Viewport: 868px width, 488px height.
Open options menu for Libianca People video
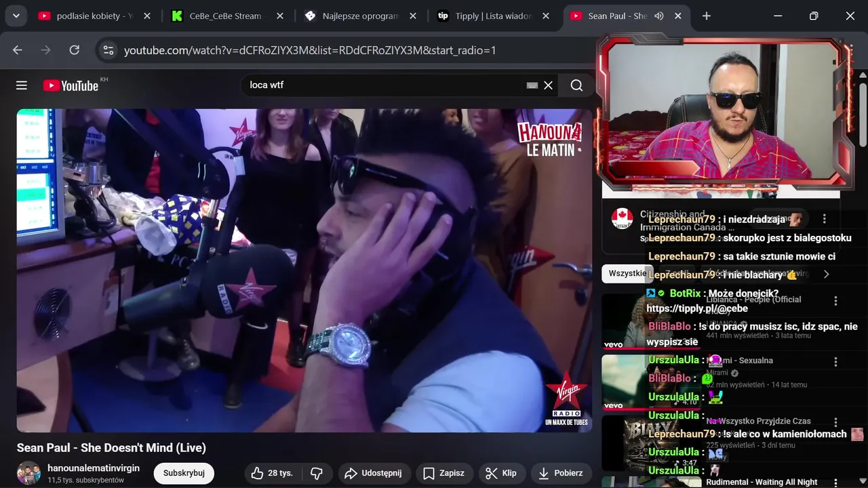tap(835, 301)
